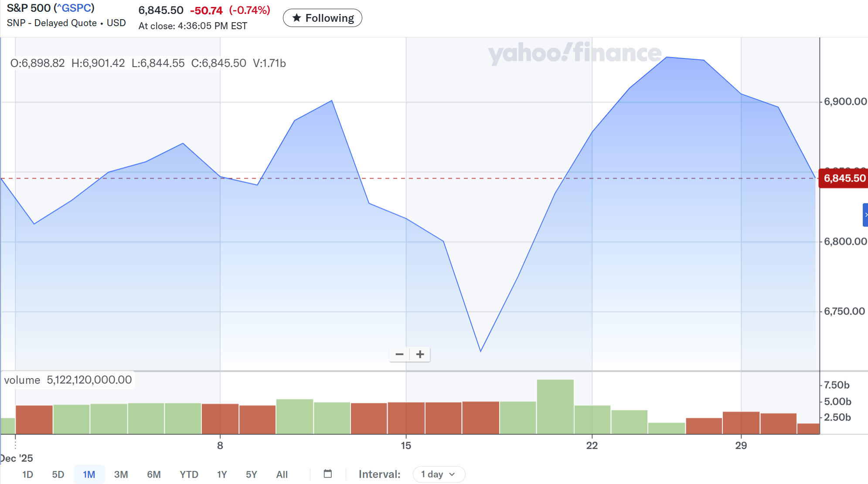Screen dimensions: 868x484
Task: Switch to the 3M range
Action: [121, 474]
